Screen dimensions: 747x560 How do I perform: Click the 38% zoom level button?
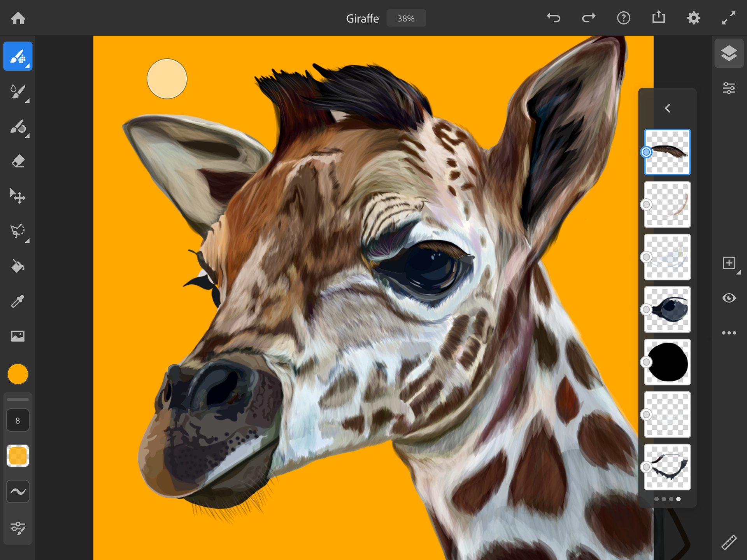coord(406,18)
